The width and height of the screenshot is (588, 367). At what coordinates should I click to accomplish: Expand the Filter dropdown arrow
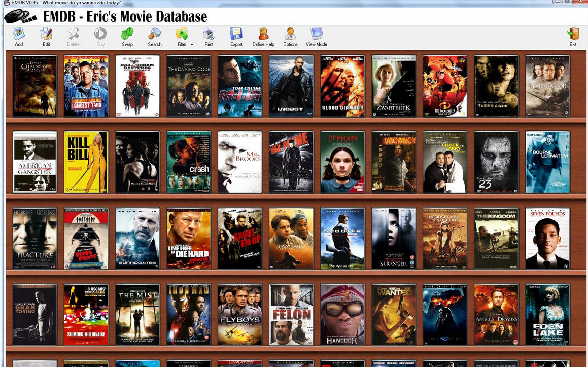coord(192,45)
